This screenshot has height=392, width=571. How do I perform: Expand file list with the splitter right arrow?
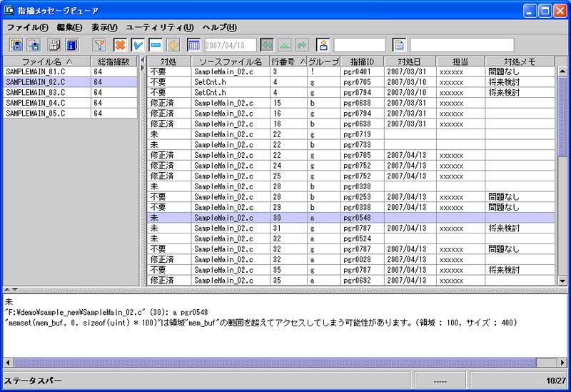coord(142,67)
